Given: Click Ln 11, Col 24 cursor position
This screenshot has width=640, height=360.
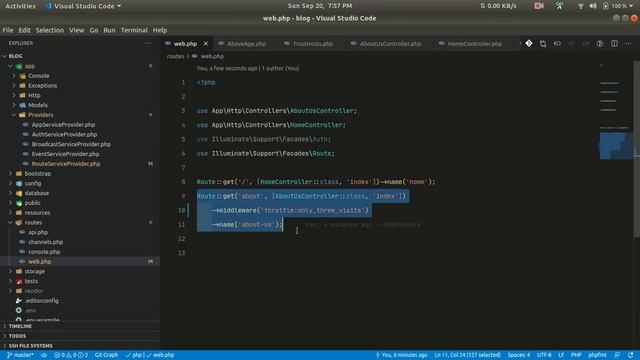Looking at the screenshot, I should point(467,355).
